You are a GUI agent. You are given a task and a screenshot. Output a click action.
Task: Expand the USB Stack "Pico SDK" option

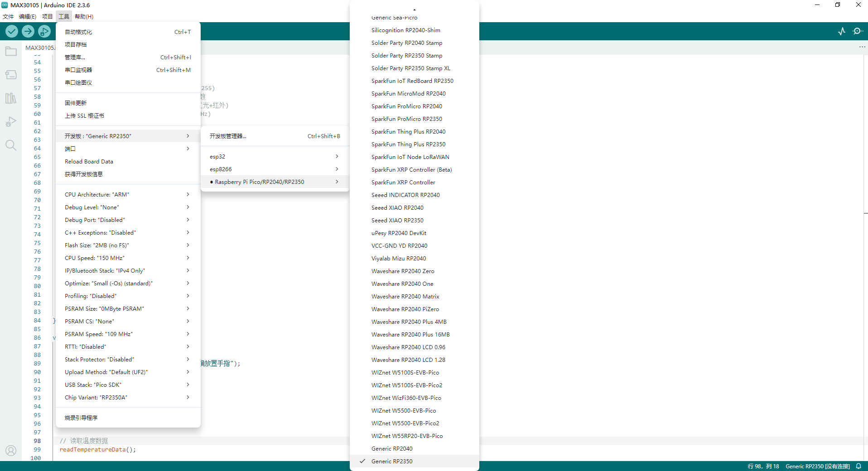click(128, 384)
